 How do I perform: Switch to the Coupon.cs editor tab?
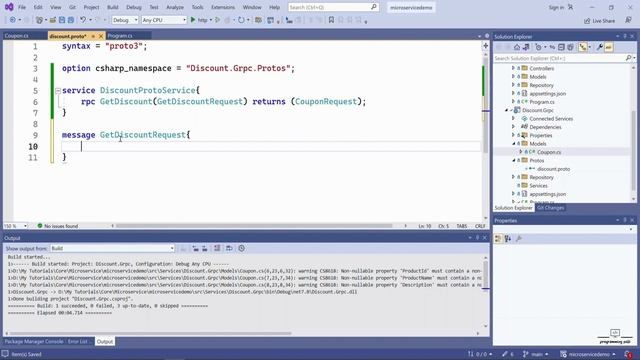[16, 36]
